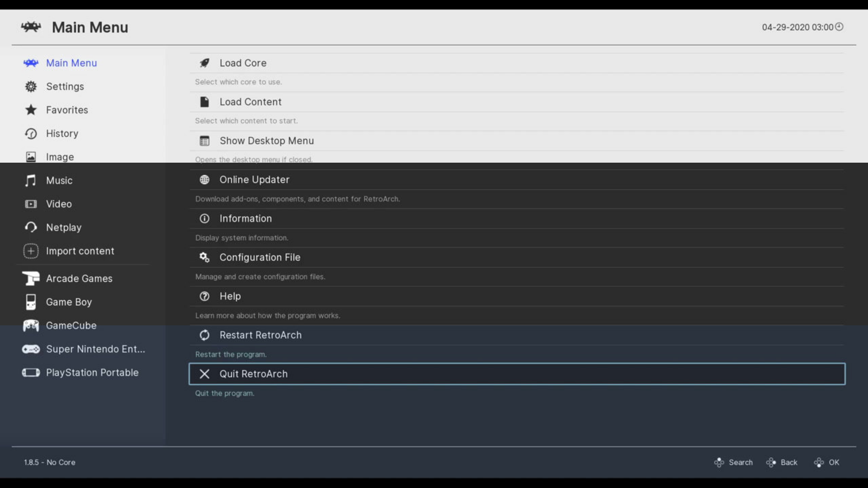The image size is (868, 488).
Task: Click the 'Display system information.' description
Action: (241, 238)
